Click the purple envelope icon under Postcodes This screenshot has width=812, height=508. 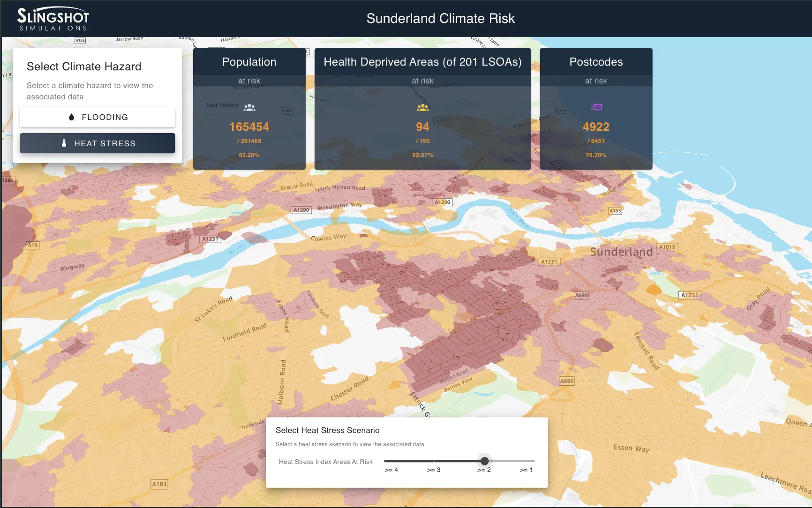click(x=596, y=107)
